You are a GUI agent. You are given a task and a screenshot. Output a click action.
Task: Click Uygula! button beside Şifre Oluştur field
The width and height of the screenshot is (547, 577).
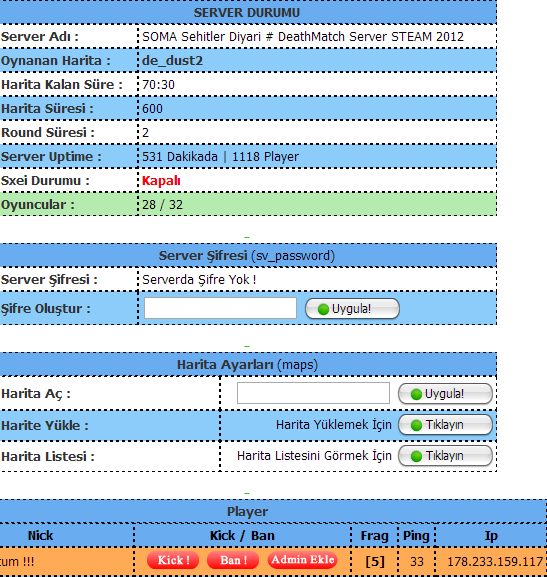352,309
